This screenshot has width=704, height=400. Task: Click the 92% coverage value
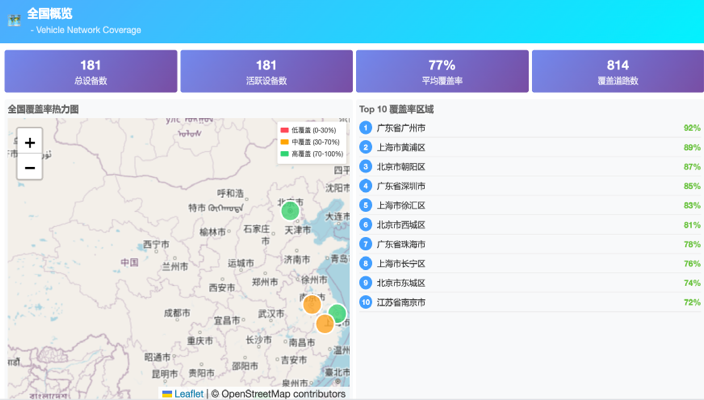[692, 128]
